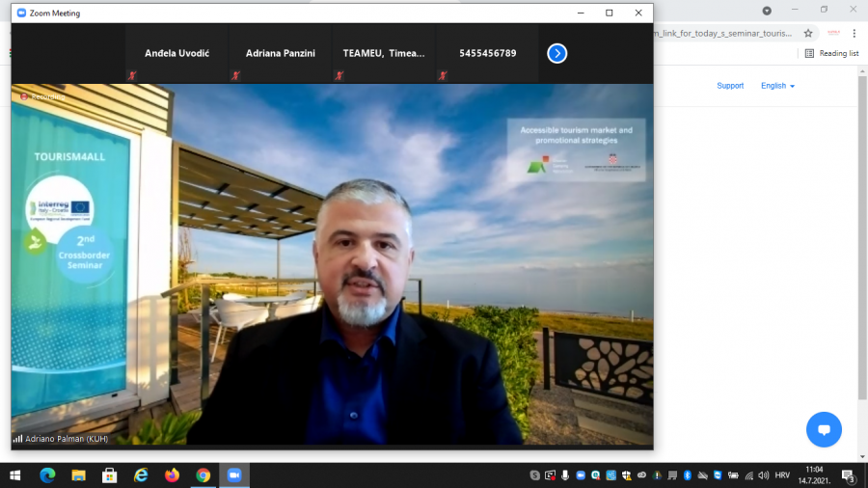
Task: Open the Reading list
Action: click(831, 53)
